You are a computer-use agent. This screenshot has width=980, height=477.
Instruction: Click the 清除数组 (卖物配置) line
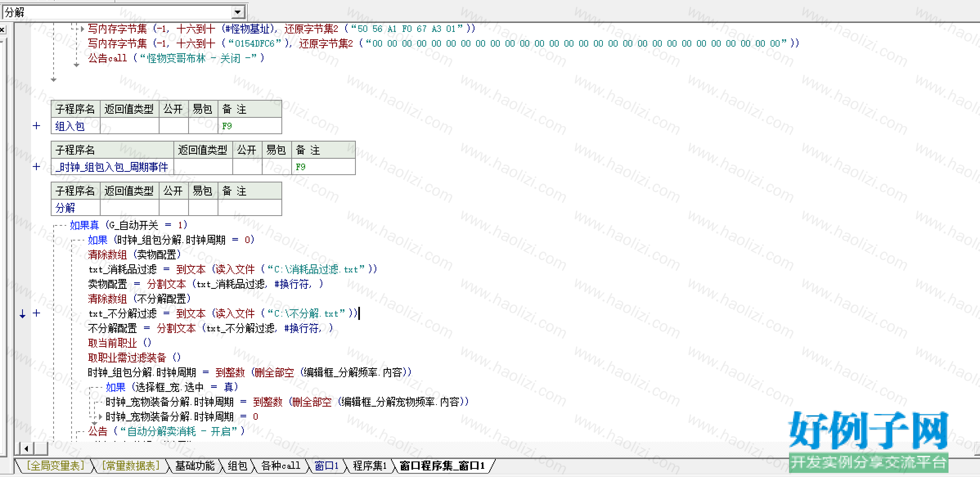pos(134,254)
